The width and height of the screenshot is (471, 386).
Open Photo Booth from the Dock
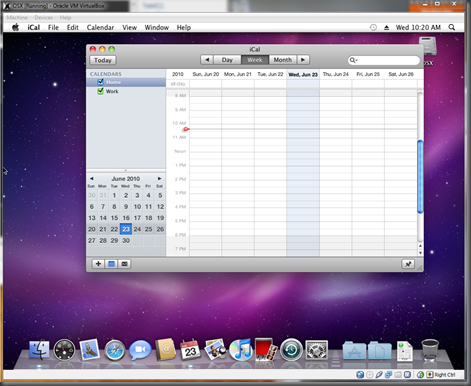[266, 350]
